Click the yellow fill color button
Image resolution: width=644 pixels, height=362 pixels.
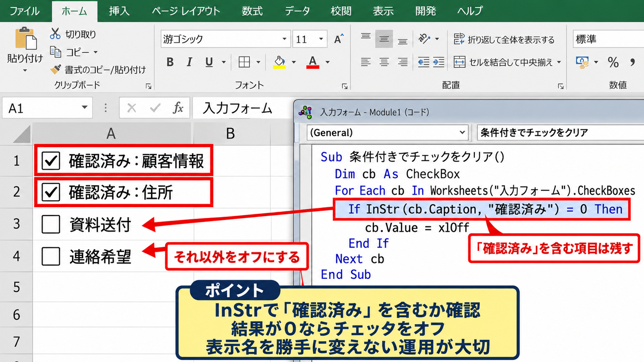coord(280,62)
